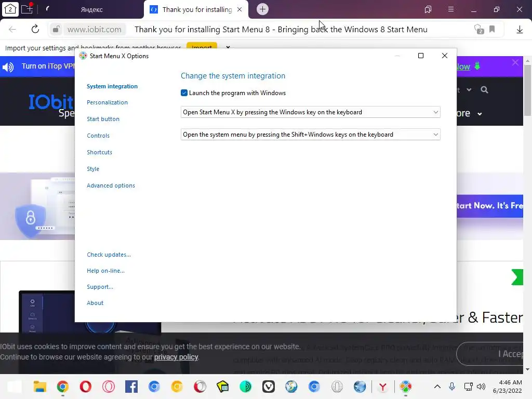
Task: Click 'Help on-line...' link
Action: coord(105,271)
